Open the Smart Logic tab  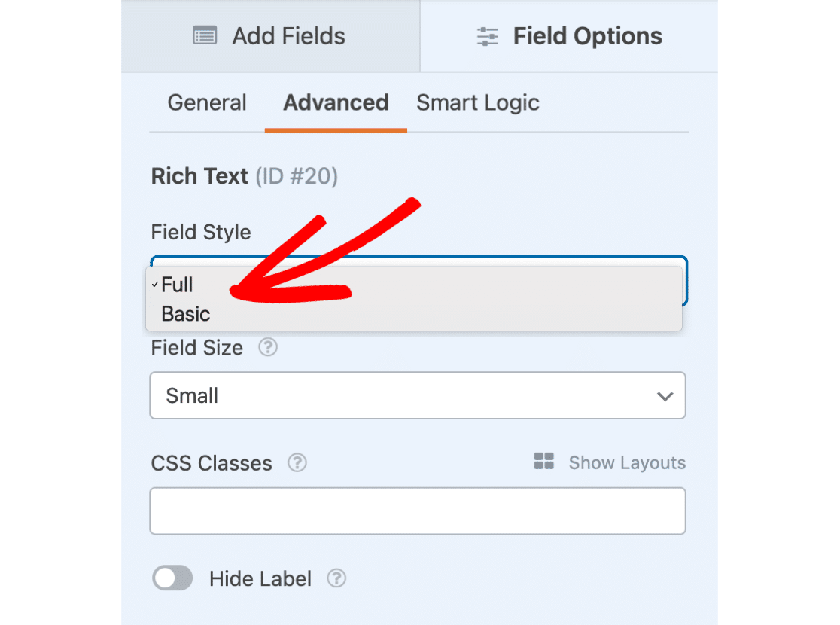(478, 102)
